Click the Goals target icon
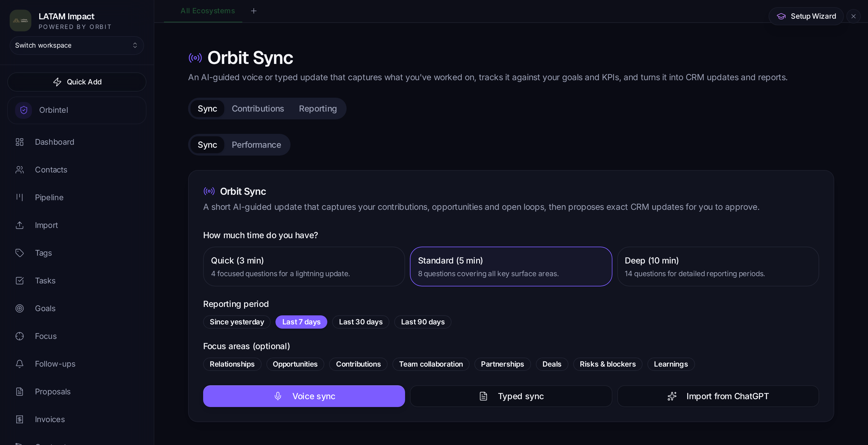The height and width of the screenshot is (445, 868). point(20,308)
